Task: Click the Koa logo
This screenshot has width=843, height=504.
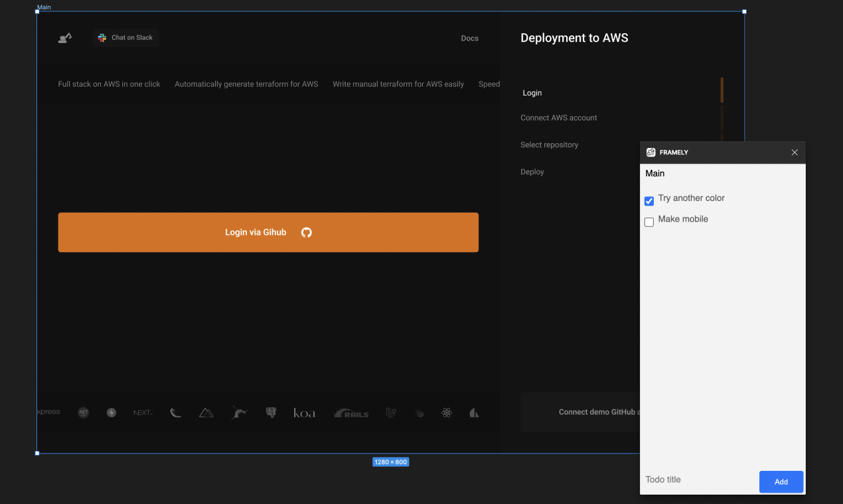Action: point(305,412)
